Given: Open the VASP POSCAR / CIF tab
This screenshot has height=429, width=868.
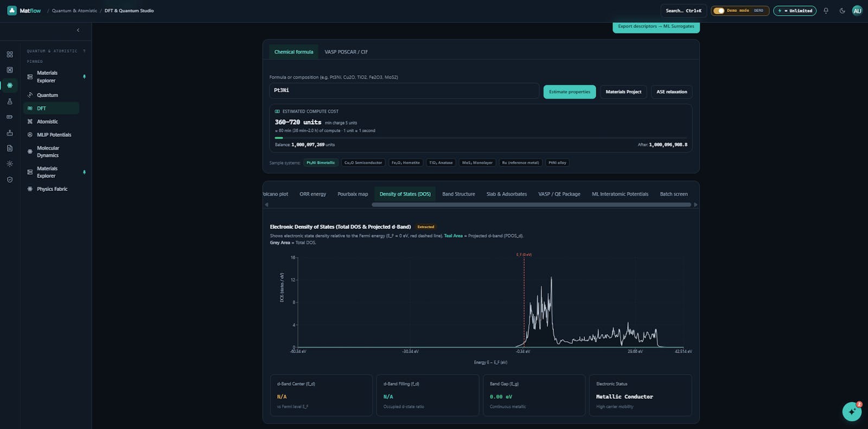Looking at the screenshot, I should click(346, 52).
